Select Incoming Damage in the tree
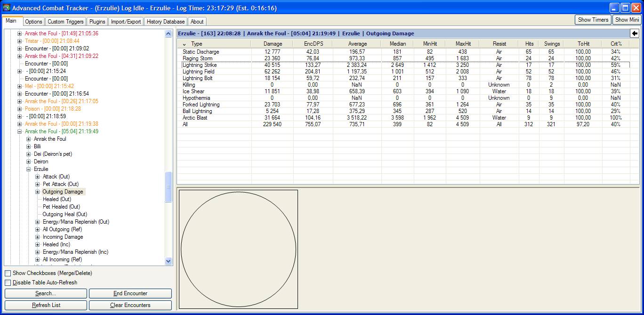 63,237
